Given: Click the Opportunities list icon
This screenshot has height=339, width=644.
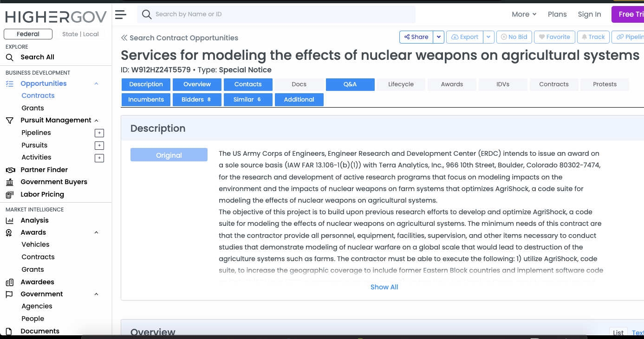Looking at the screenshot, I should pyautogui.click(x=10, y=84).
